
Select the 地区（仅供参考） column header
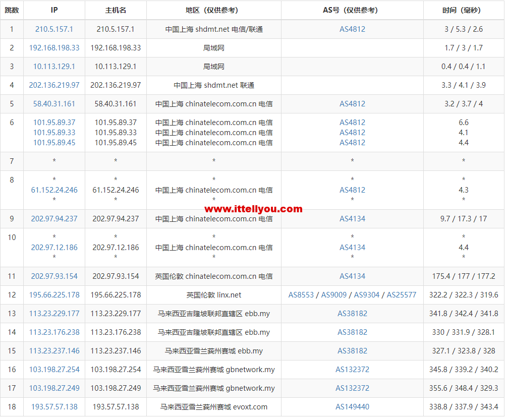click(x=214, y=11)
